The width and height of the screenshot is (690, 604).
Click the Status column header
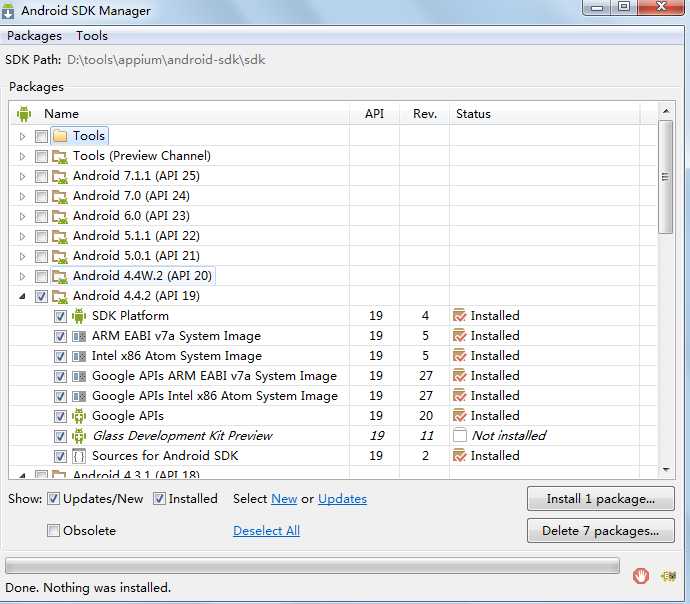coord(544,114)
